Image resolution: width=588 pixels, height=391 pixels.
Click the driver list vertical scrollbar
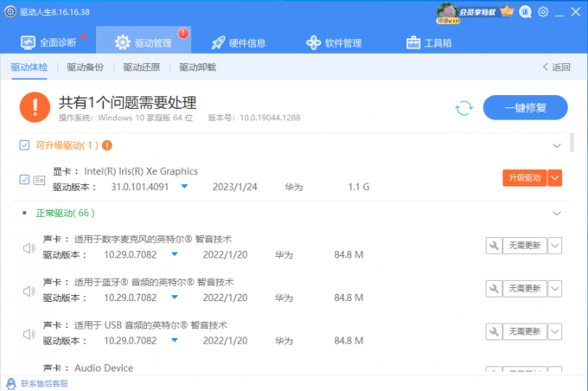572,143
